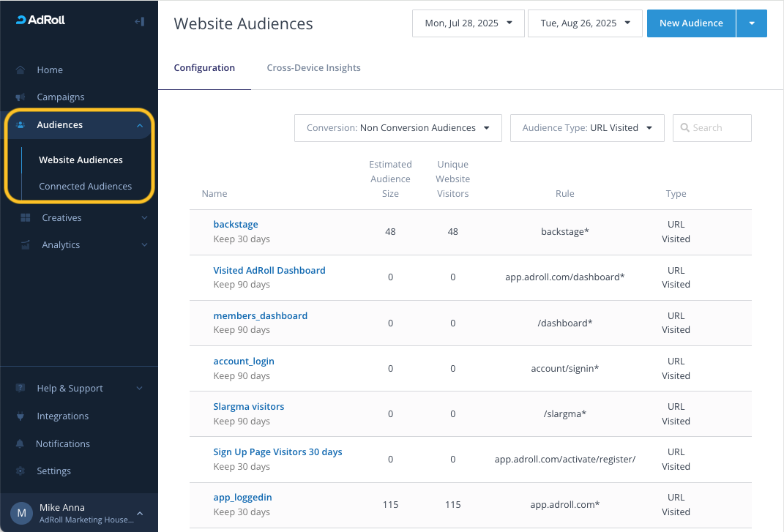Click the Integrations plug icon
Screen dimensions: 784x532
coord(20,416)
